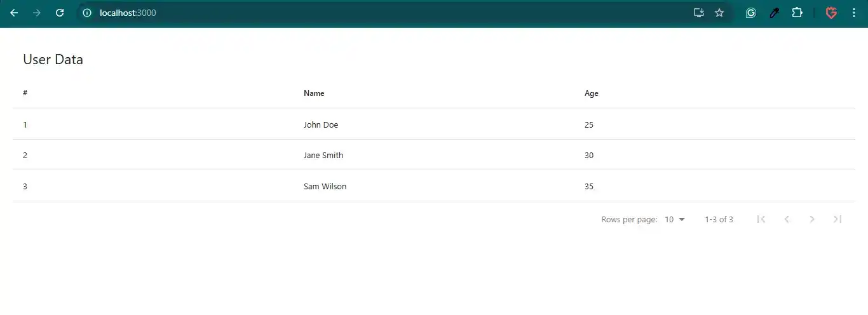Click the browser forward arrow

coord(37,13)
